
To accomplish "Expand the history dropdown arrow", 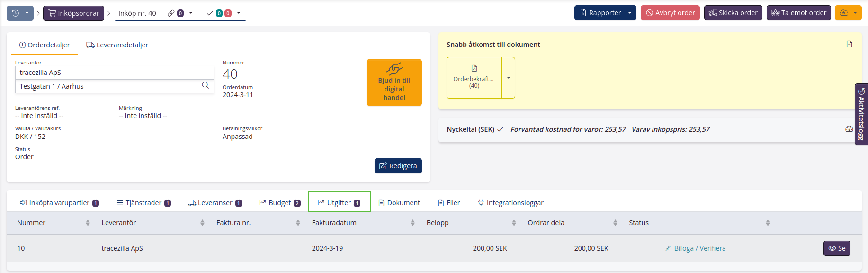I will (x=27, y=13).
